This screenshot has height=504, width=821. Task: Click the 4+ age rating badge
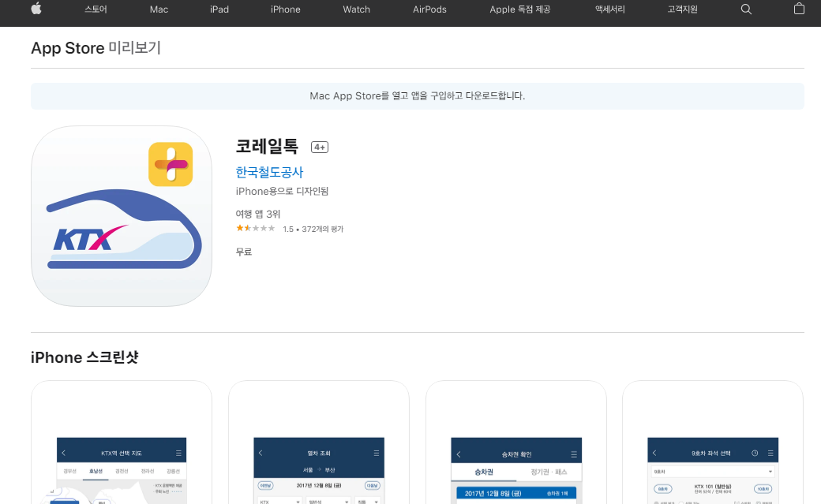[320, 147]
